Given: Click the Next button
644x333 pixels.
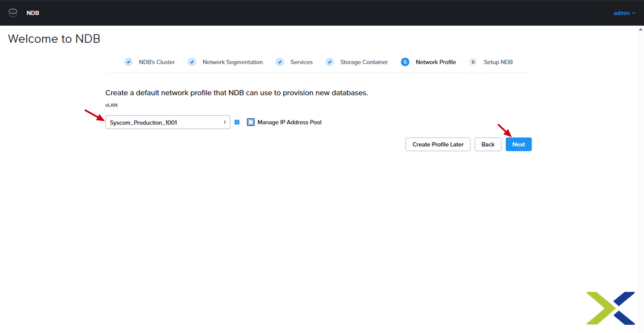Looking at the screenshot, I should (x=518, y=144).
